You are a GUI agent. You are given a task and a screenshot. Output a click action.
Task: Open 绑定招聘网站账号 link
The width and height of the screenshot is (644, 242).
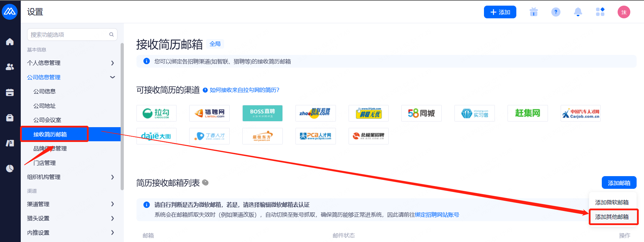pos(437,215)
